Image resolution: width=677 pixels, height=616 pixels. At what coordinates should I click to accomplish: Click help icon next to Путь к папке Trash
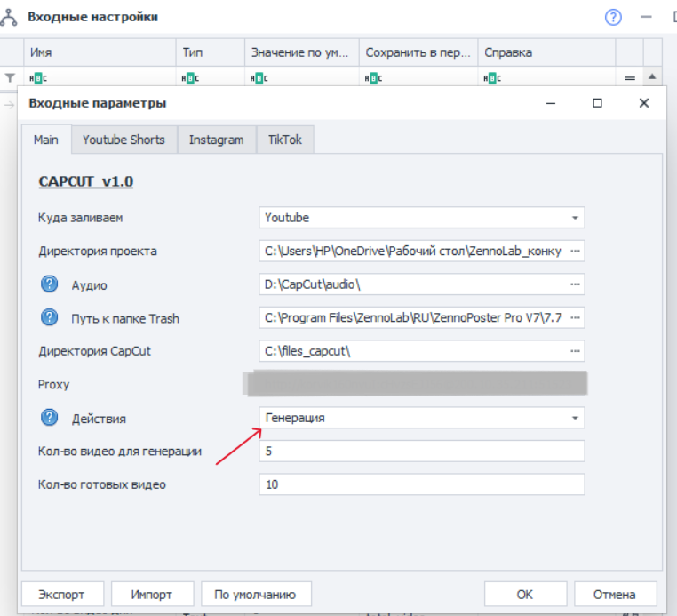pos(49,317)
